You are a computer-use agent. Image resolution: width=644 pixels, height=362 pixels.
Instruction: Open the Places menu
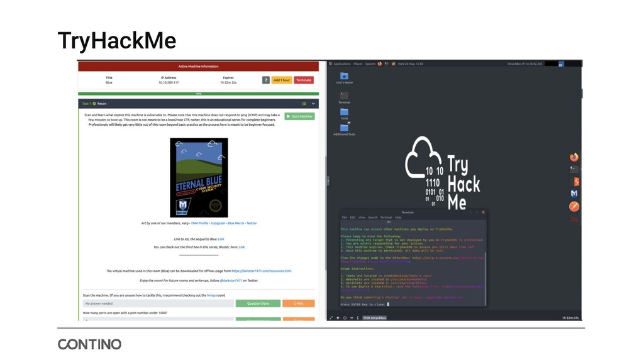[358, 63]
